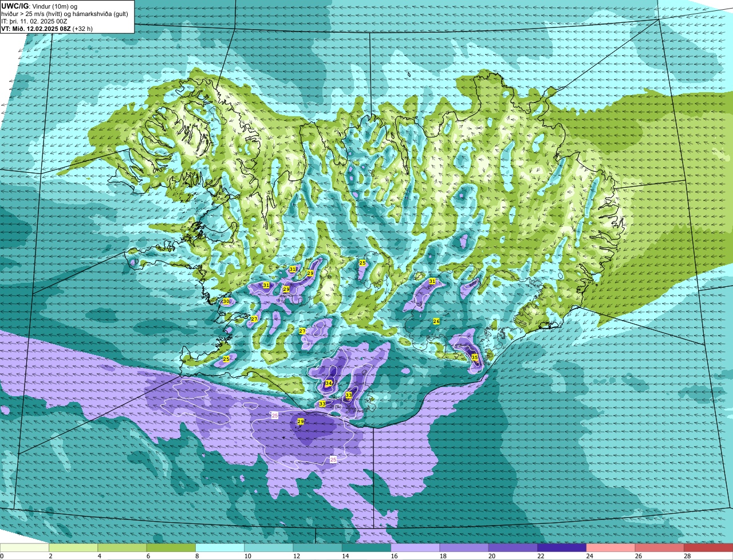Screen dimensions: 733x560
Task: Click the legend tick label 12
Action: pyautogui.click(x=295, y=556)
